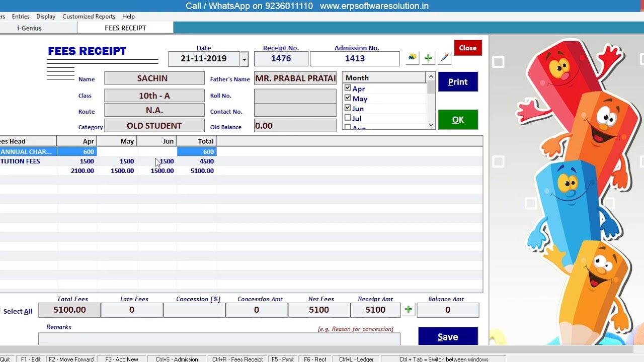The image size is (644, 362).
Task: Uncheck the Apr month checkbox
Action: pos(348,88)
